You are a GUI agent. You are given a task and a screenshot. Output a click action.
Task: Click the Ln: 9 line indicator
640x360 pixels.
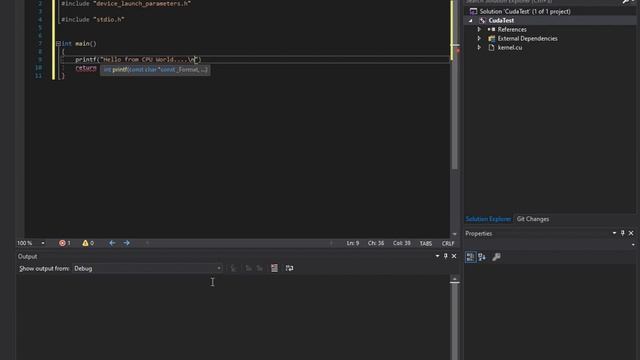(353, 243)
